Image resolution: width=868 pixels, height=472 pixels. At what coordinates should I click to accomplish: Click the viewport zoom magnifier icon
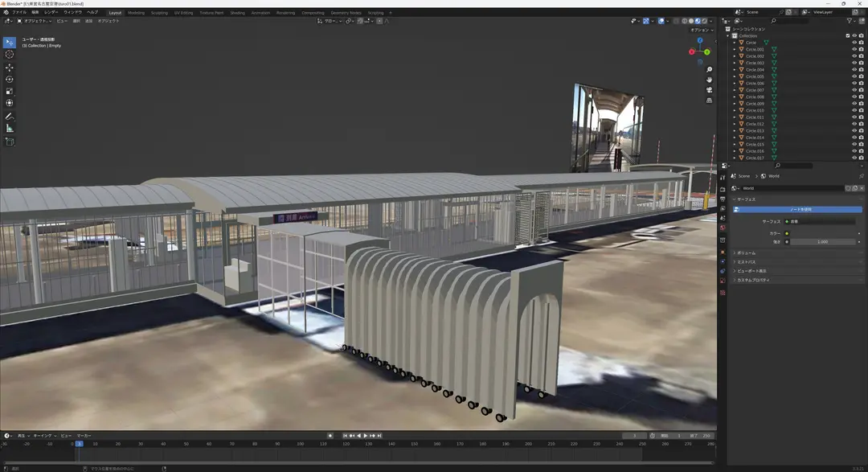(709, 70)
